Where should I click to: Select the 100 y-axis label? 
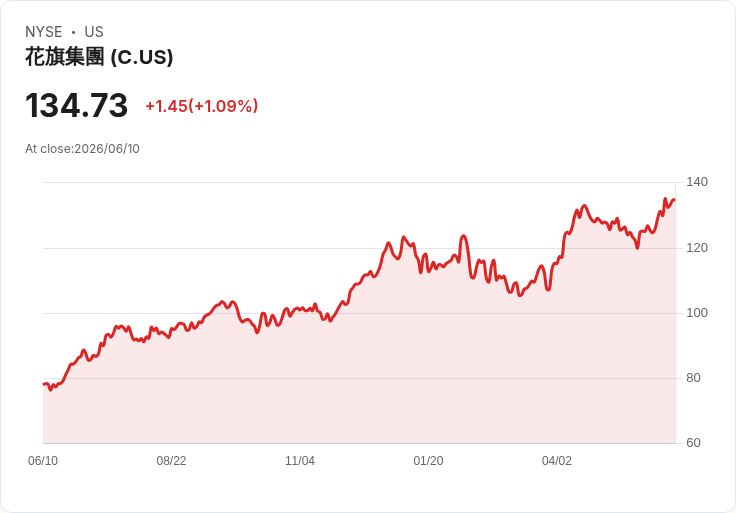tap(697, 313)
